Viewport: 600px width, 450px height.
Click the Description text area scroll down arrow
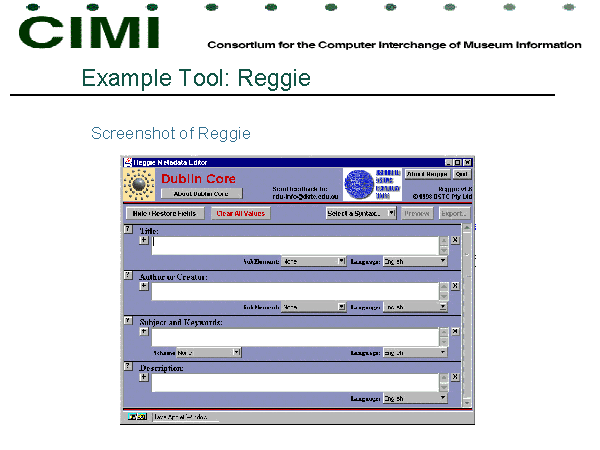coord(443,387)
